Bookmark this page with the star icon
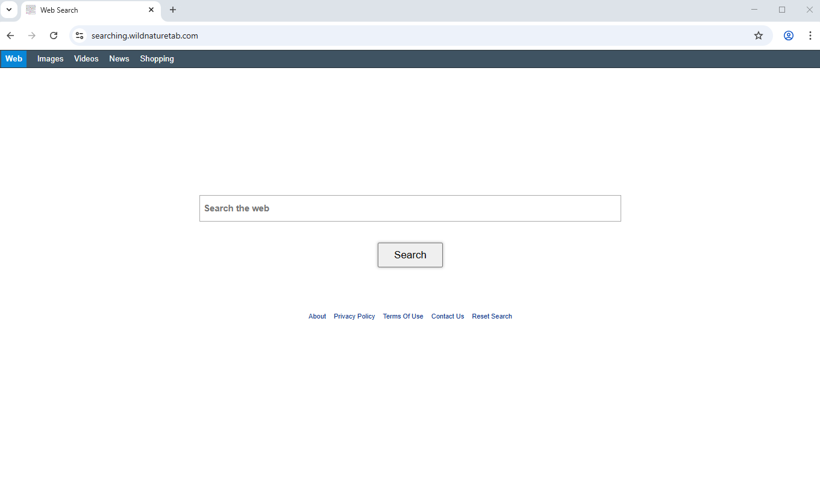This screenshot has height=504, width=820. [759, 36]
